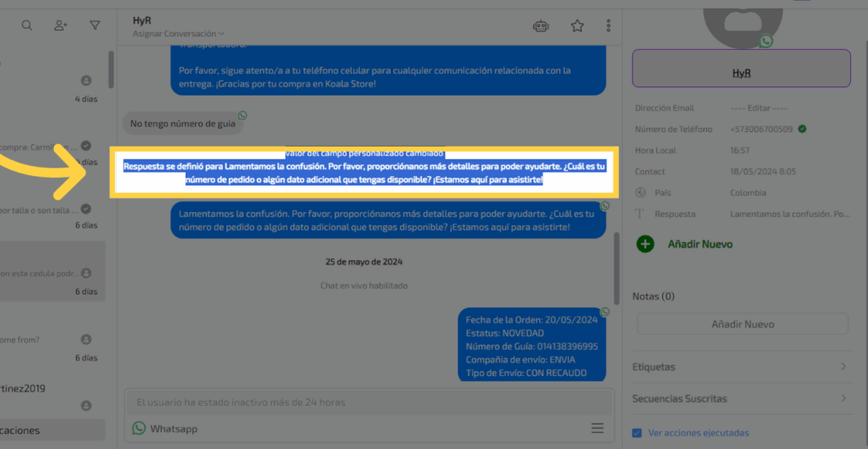Click the Añadir Nuevo notes button
Screen dimensions: 868x449
[x=742, y=324]
